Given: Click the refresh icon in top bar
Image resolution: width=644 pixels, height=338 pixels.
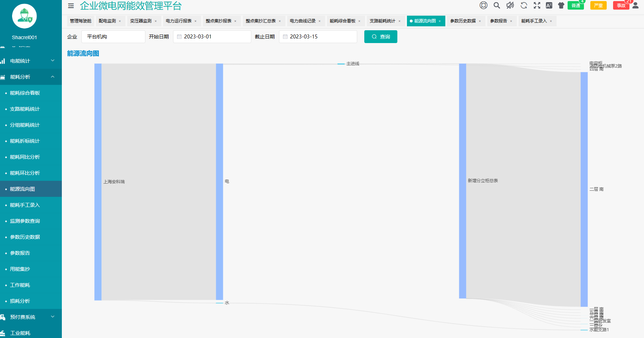Looking at the screenshot, I should [524, 5].
